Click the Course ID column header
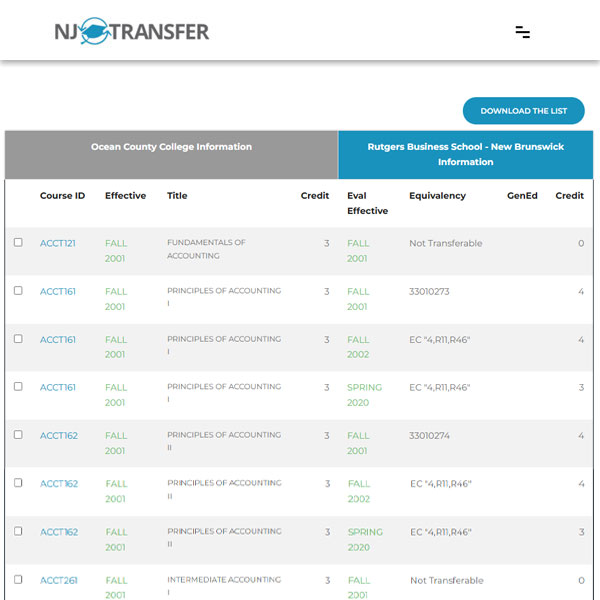 (62, 196)
